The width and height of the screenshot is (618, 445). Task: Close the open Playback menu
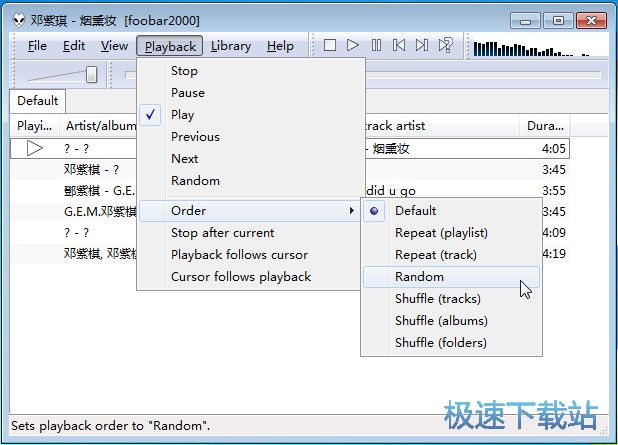pos(170,46)
